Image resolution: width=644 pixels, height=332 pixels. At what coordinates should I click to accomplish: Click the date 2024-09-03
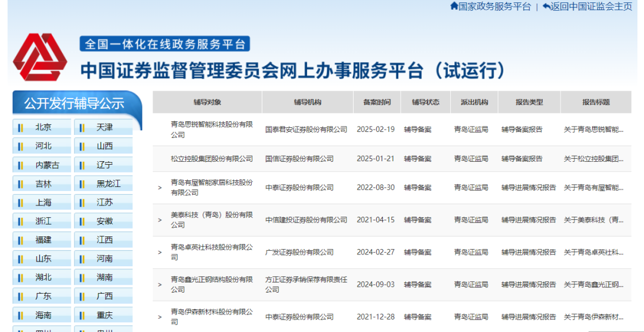click(x=376, y=285)
